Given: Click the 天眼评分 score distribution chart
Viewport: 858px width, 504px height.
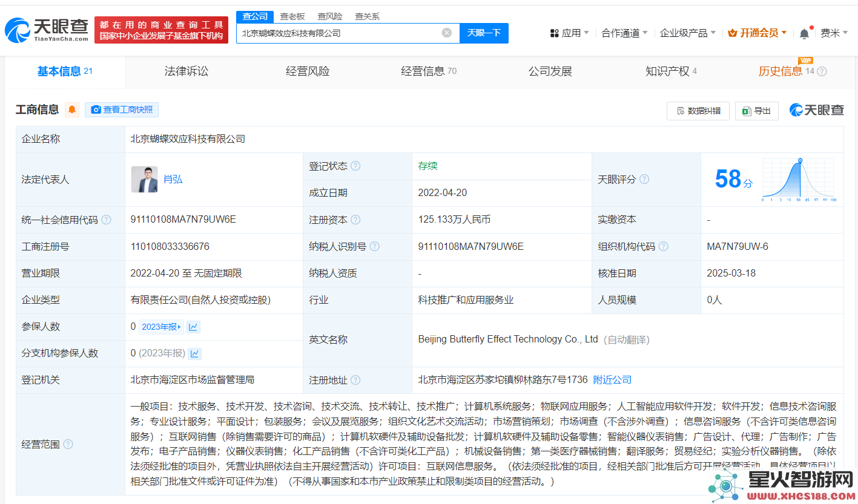Looking at the screenshot, I should click(799, 180).
